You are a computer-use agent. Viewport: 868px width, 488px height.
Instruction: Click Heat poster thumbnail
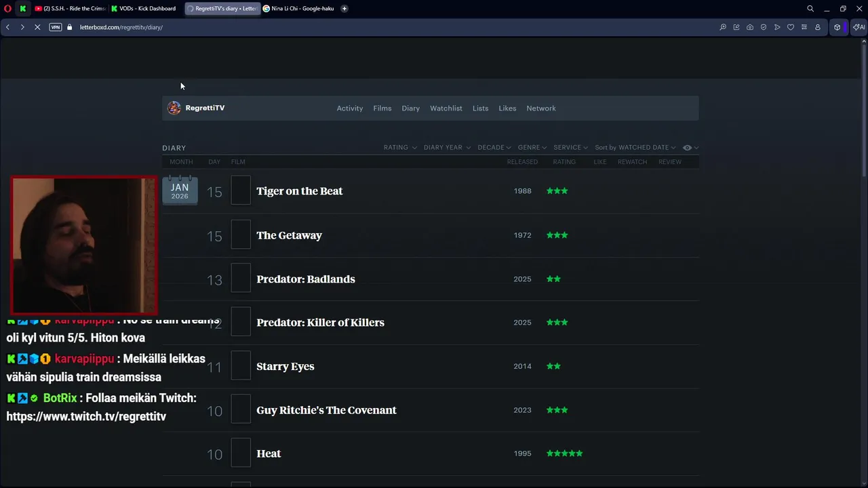click(x=241, y=453)
